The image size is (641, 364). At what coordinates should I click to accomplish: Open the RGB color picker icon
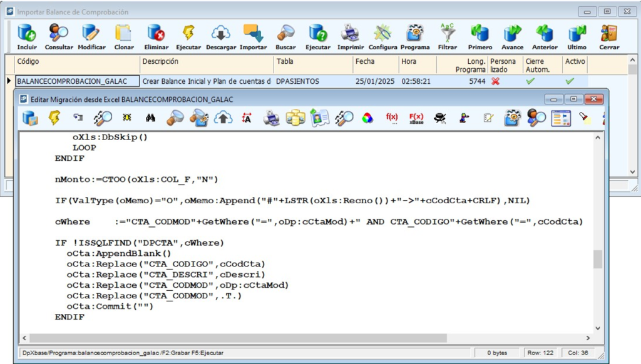[367, 118]
